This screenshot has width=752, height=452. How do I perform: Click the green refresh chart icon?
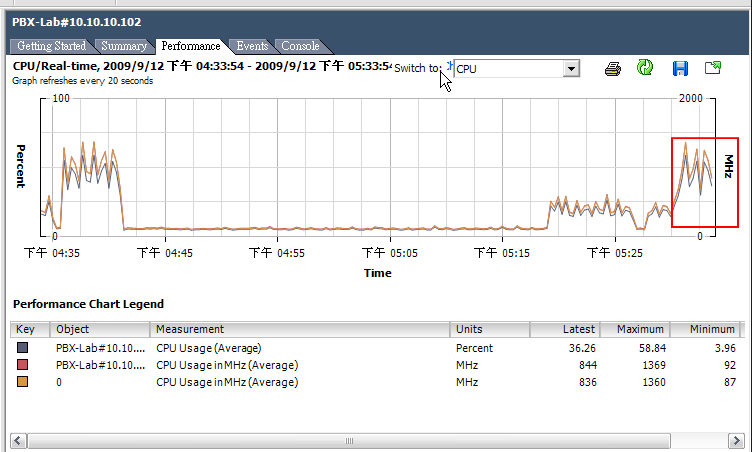[645, 67]
